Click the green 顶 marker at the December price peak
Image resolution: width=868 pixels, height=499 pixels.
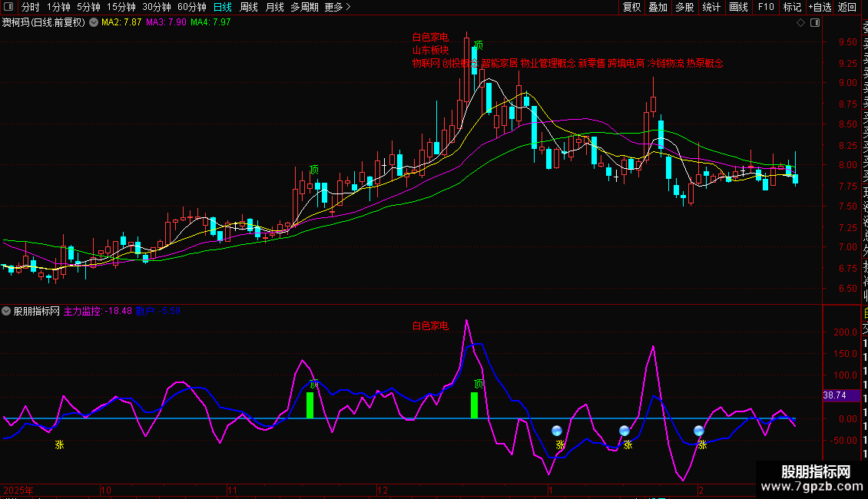[x=479, y=45]
